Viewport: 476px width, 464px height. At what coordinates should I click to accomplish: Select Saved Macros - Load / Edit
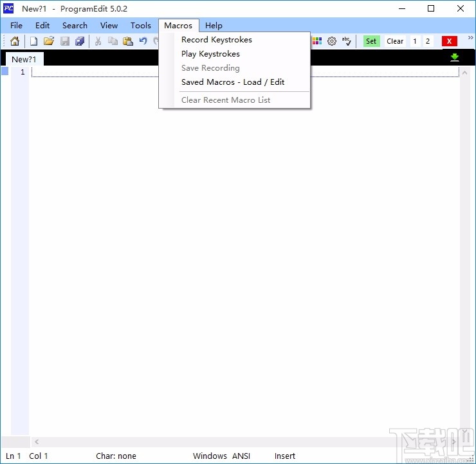pos(234,82)
